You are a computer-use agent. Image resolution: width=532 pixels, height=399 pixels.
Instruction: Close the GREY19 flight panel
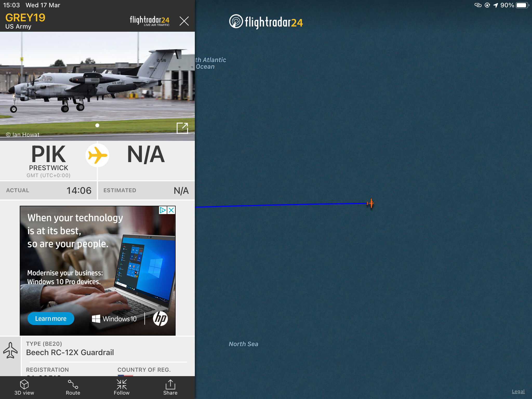point(184,21)
